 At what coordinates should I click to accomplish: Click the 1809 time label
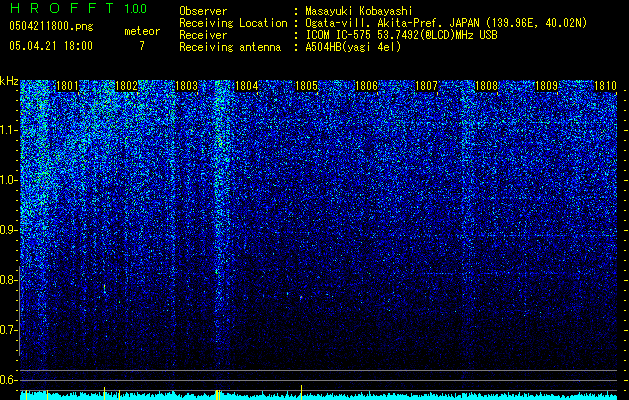click(546, 86)
